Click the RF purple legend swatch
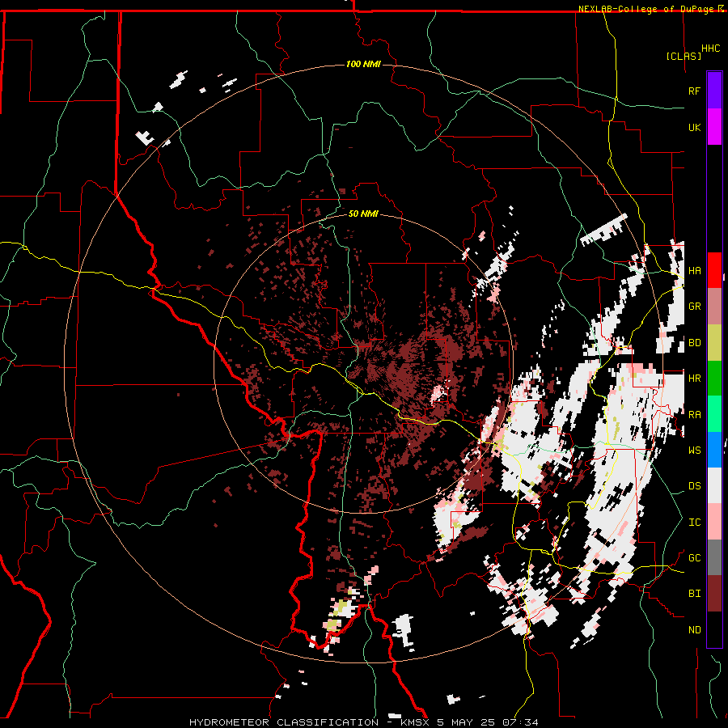 click(x=714, y=91)
